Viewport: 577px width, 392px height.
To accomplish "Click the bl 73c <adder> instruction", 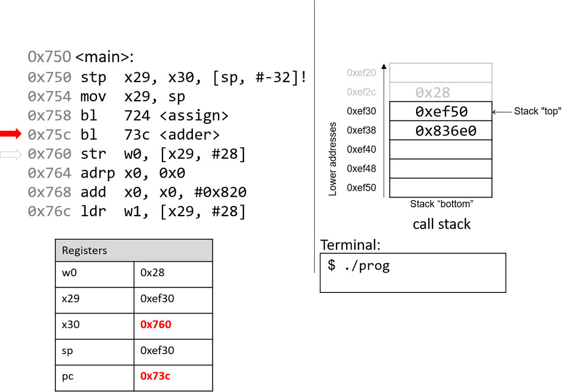I will point(150,134).
